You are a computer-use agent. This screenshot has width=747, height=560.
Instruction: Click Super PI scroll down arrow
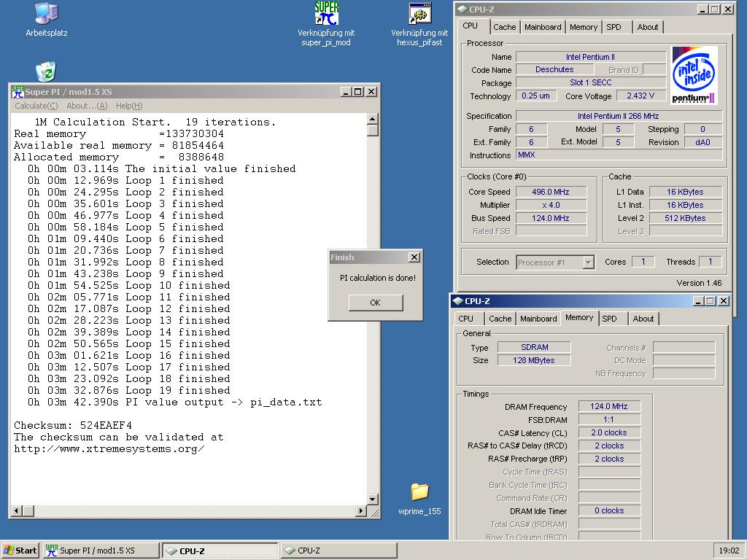click(x=373, y=499)
